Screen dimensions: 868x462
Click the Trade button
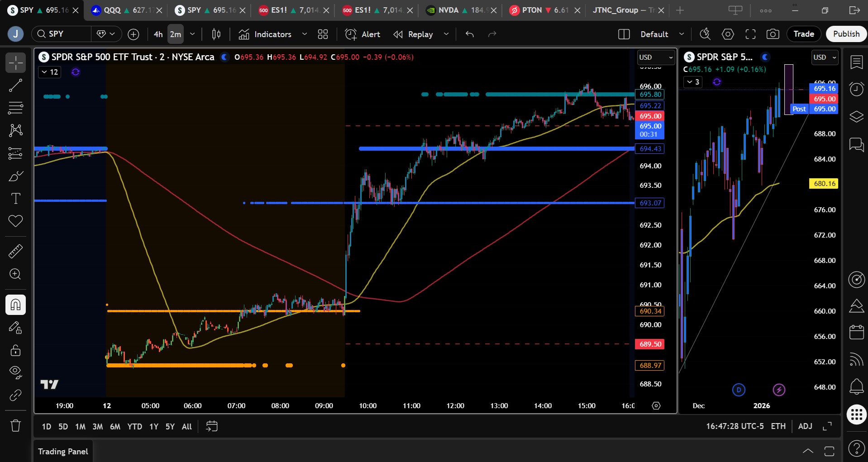(804, 34)
